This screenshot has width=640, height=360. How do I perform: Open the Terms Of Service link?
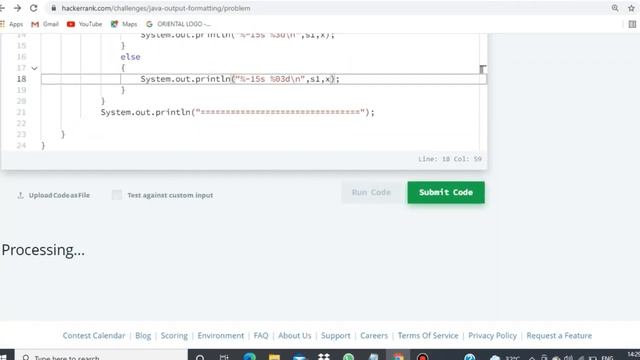point(428,336)
